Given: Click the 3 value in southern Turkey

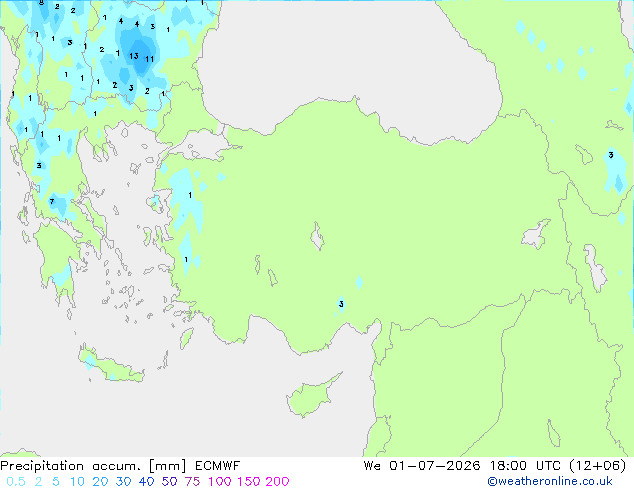Looking at the screenshot, I should pos(341,304).
